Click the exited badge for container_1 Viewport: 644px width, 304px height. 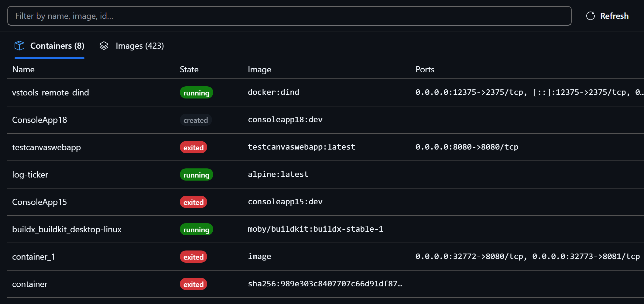tap(193, 257)
